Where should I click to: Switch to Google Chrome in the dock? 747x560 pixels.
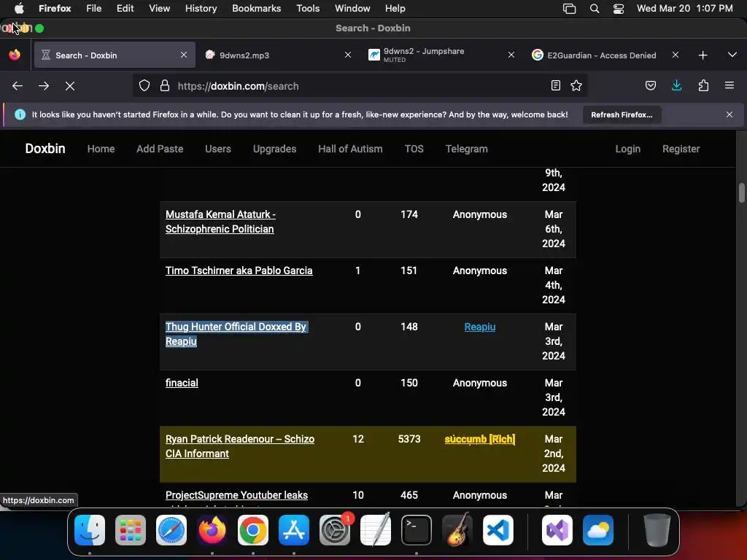point(253,530)
